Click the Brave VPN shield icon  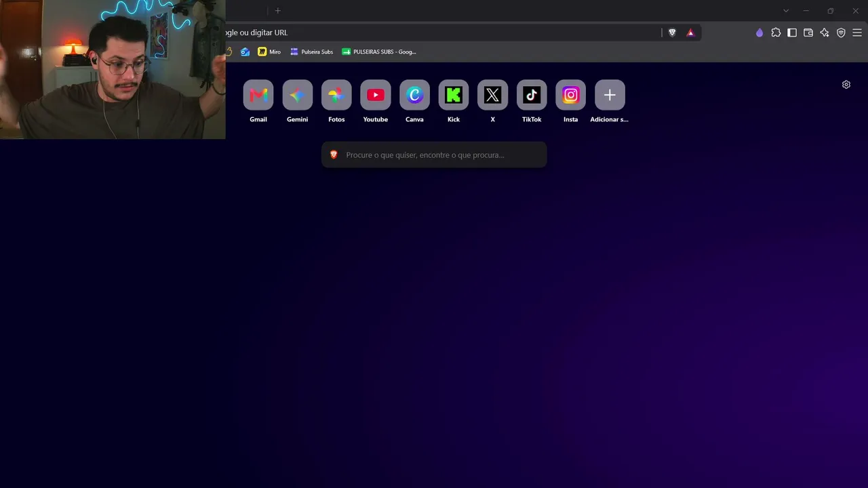pyautogui.click(x=841, y=33)
